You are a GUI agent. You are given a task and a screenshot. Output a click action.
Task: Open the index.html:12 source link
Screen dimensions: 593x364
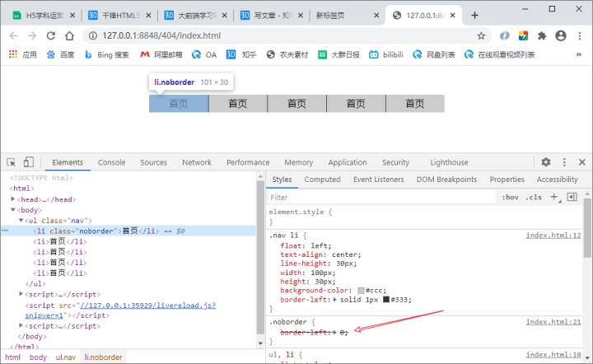point(553,236)
